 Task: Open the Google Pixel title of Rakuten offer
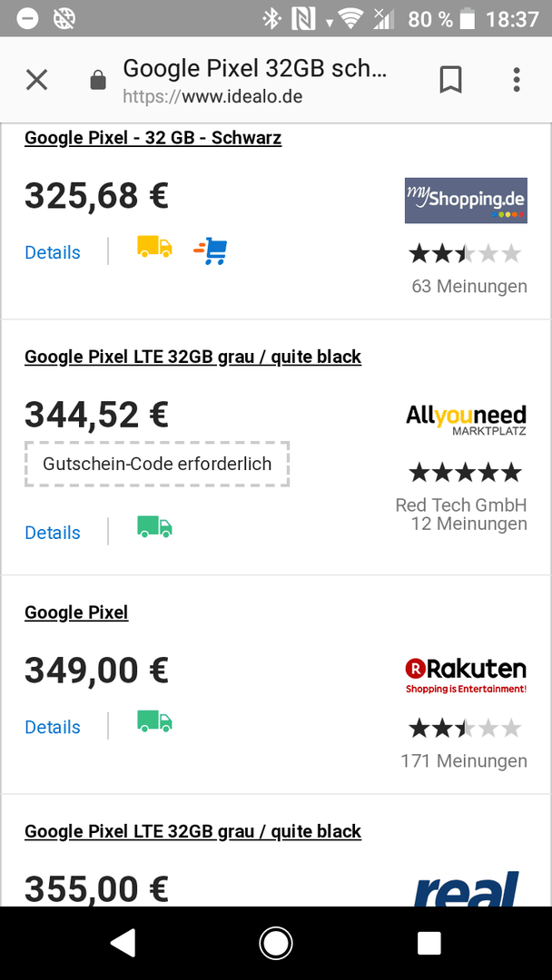click(76, 612)
